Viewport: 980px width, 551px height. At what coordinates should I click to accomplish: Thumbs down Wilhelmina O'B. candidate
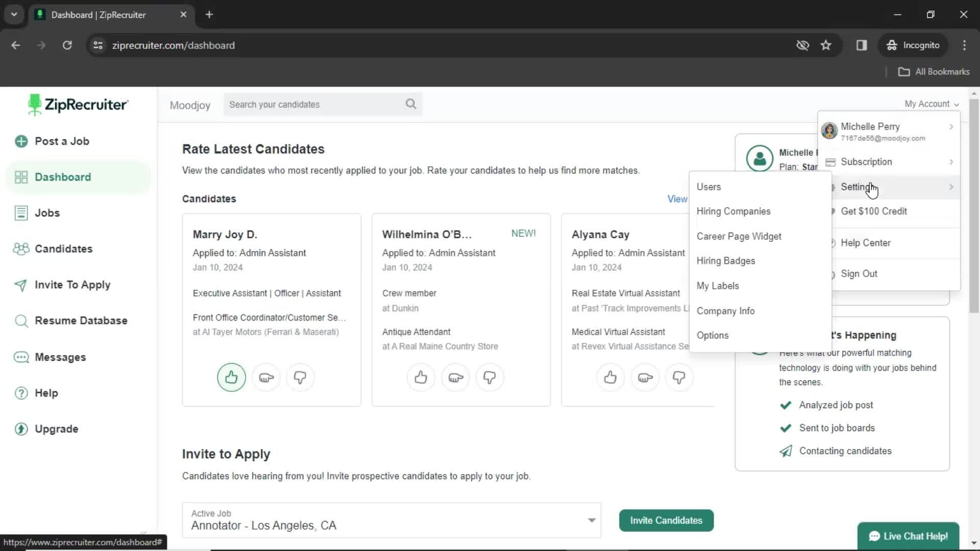[x=489, y=378]
